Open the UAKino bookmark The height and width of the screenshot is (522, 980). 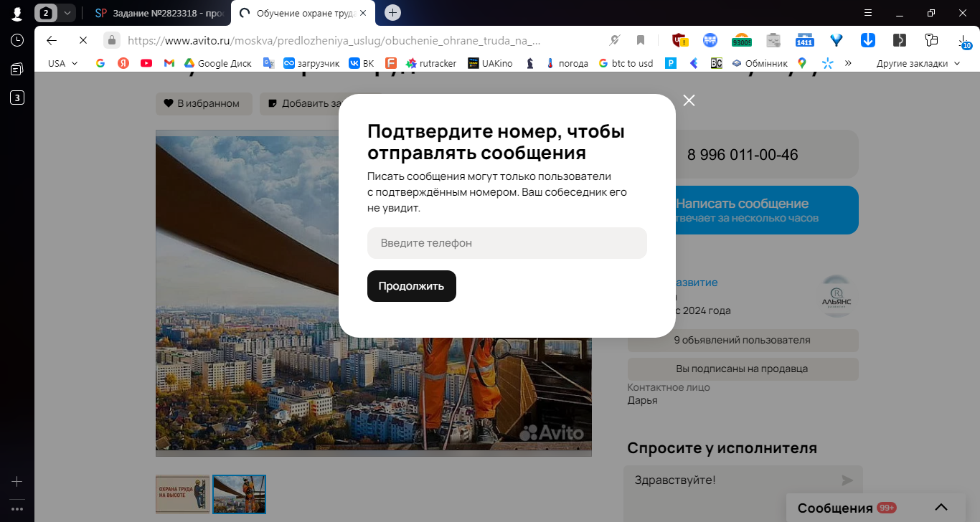490,63
